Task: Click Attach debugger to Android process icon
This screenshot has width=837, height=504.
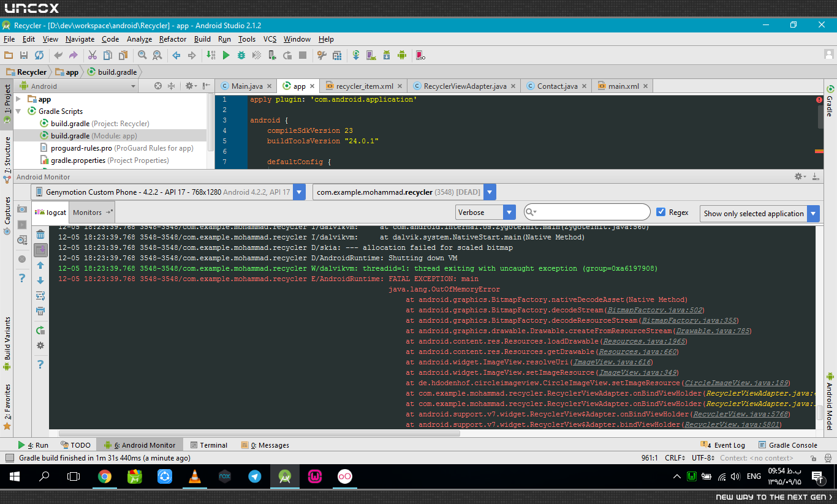Action: click(272, 55)
